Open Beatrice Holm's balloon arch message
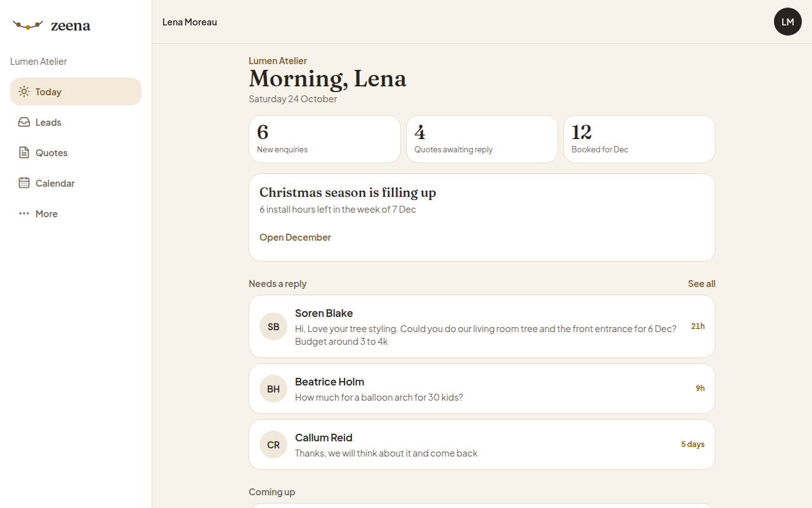This screenshot has width=812, height=508. point(482,389)
